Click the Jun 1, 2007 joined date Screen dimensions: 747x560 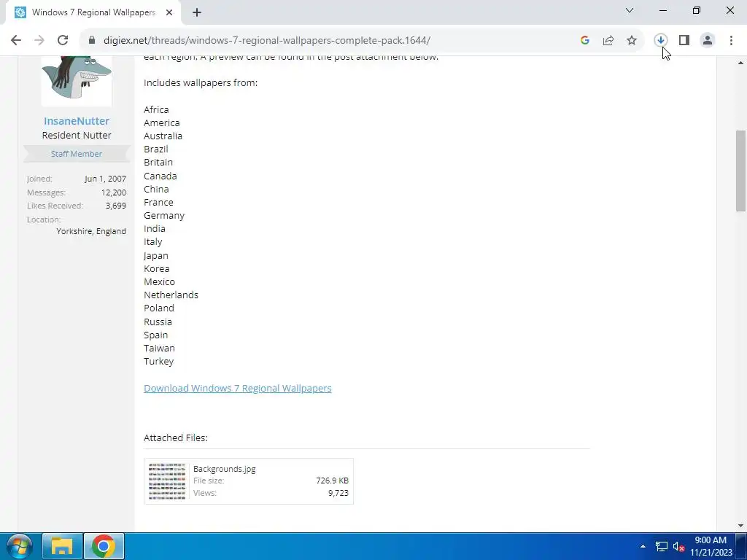coord(105,179)
